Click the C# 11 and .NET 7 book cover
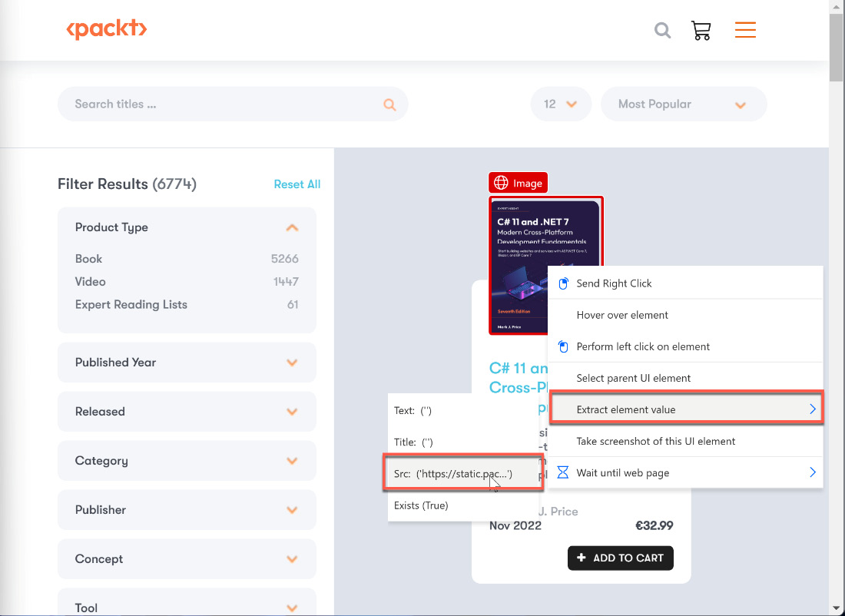 [x=546, y=266]
